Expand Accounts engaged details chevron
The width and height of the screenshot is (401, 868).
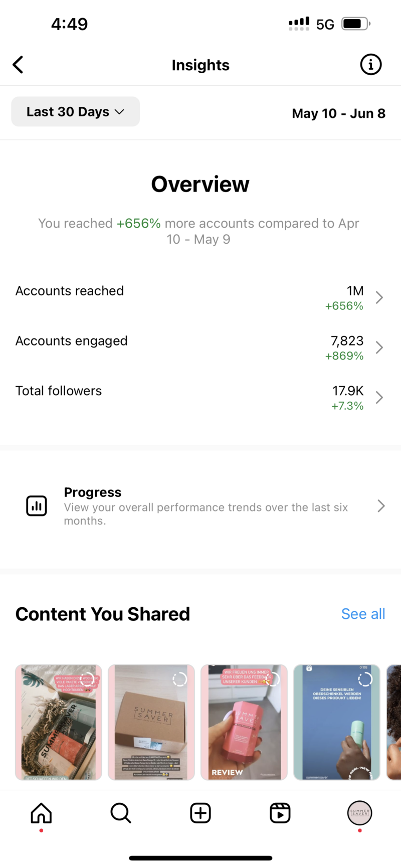pyautogui.click(x=379, y=348)
